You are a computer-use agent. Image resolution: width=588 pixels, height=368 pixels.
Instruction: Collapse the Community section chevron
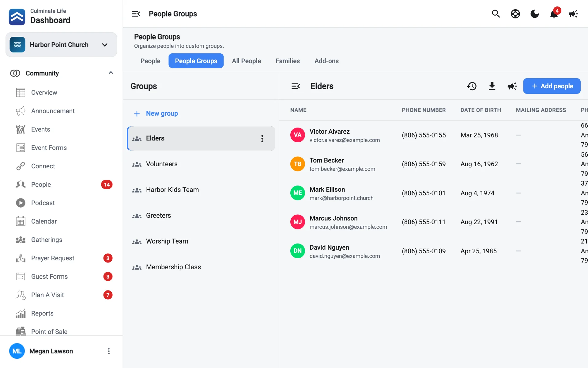point(111,73)
